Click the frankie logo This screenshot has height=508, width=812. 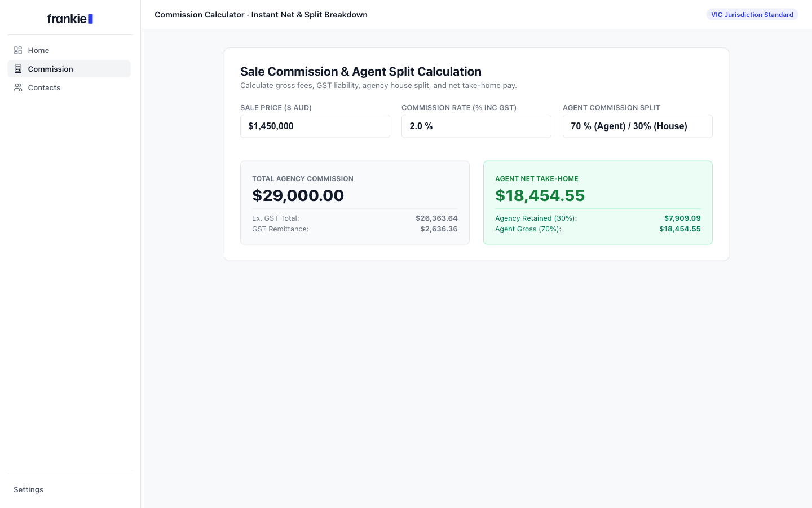coord(70,19)
